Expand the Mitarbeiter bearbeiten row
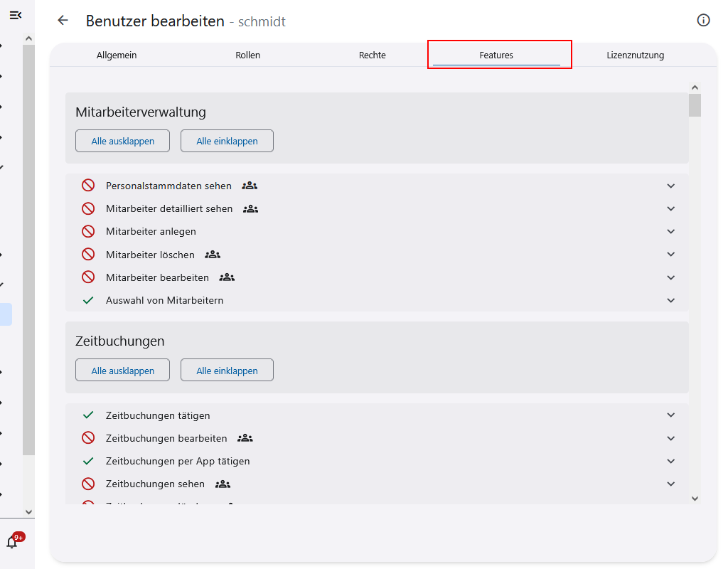This screenshot has height=569, width=728. pyautogui.click(x=670, y=277)
